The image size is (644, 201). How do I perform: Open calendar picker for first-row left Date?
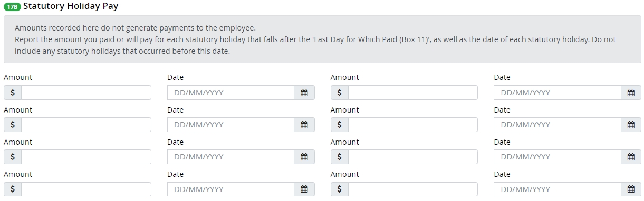pos(304,93)
